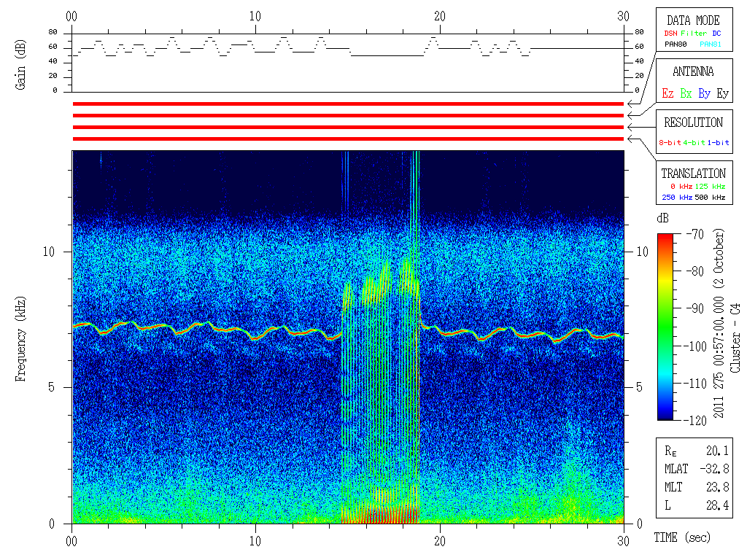This screenshot has height=560, width=747.
Task: Select the black 500 kHz translation label
Action: coord(710,197)
